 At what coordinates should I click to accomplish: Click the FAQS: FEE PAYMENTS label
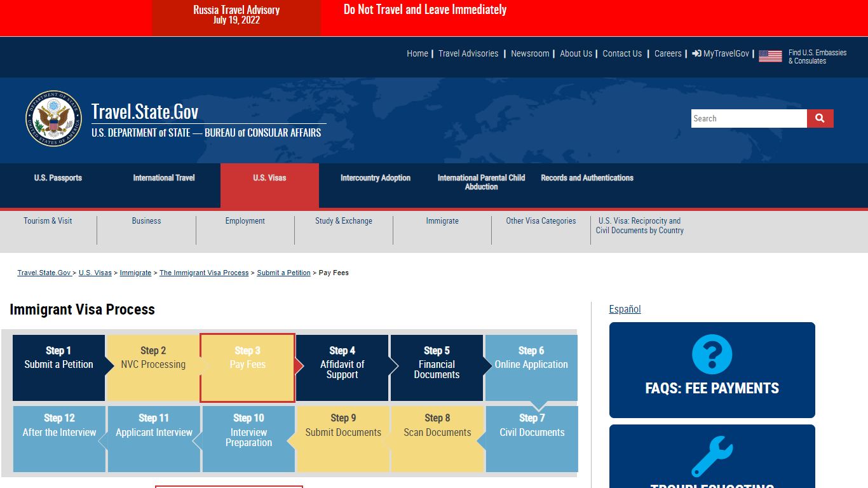pos(712,388)
